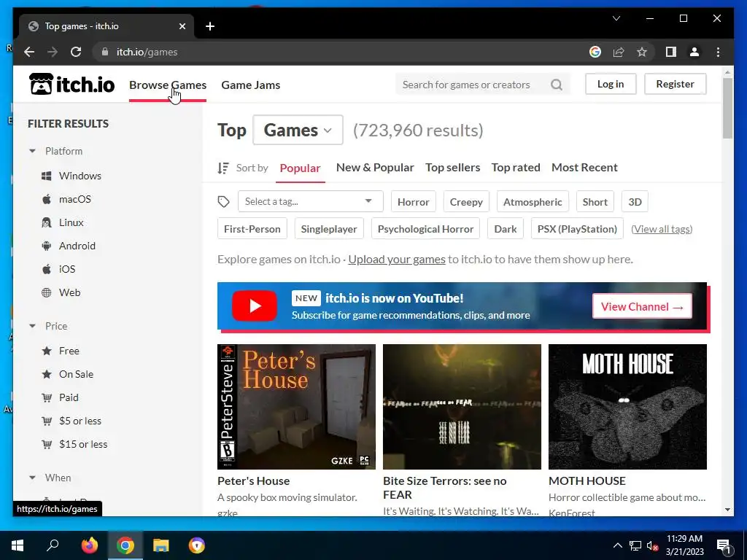
Task: Click the muted volume tray icon
Action: (652, 545)
